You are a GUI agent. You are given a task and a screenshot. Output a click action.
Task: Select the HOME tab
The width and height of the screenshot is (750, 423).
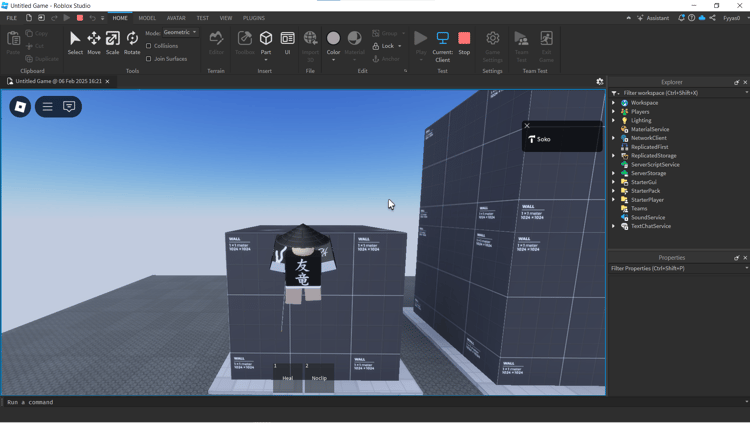pos(120,18)
